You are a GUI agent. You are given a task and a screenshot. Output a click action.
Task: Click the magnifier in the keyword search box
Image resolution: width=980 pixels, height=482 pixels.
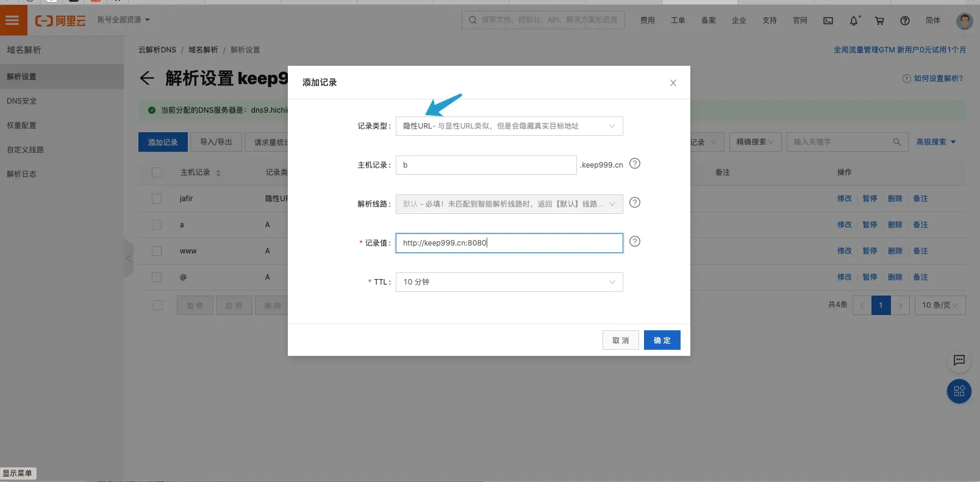[897, 142]
